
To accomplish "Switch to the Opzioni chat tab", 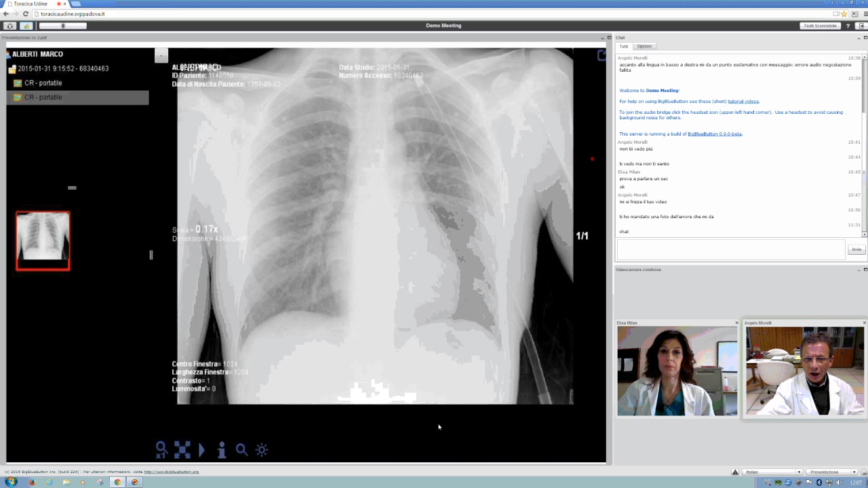I will (x=644, y=46).
